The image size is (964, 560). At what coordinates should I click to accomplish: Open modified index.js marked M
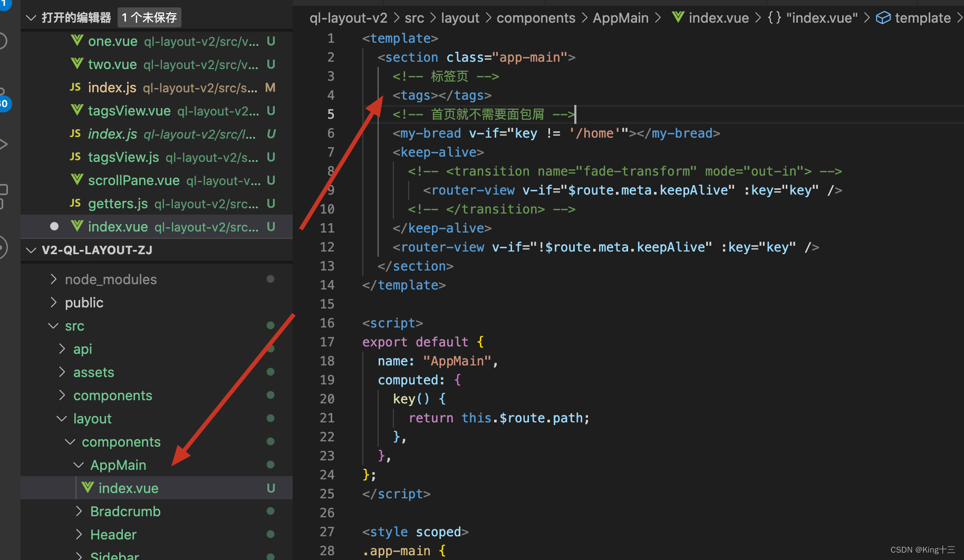[157, 88]
